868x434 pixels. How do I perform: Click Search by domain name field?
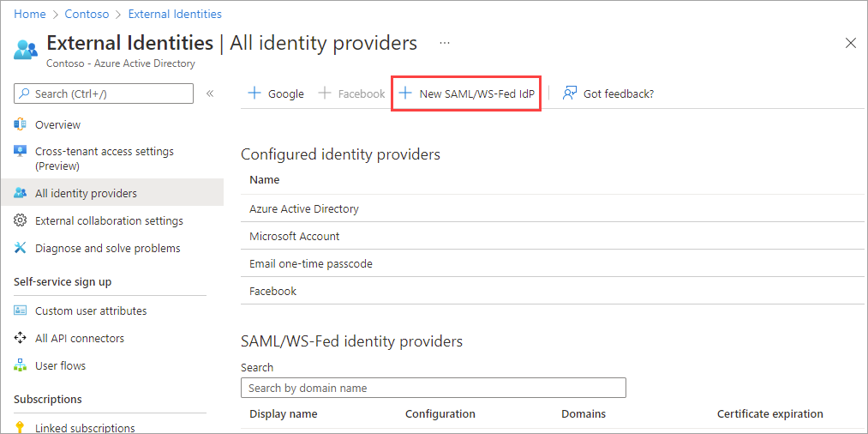pos(433,388)
